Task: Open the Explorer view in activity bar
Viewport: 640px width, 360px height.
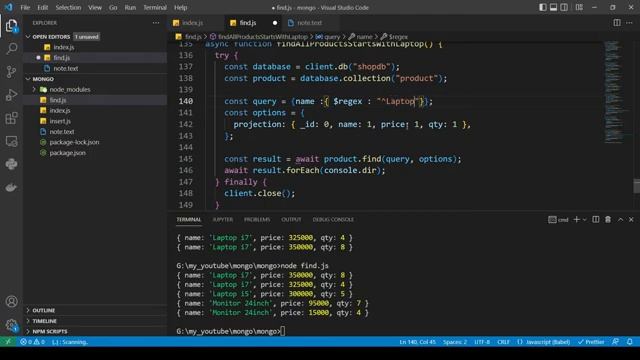Action: 11,26
